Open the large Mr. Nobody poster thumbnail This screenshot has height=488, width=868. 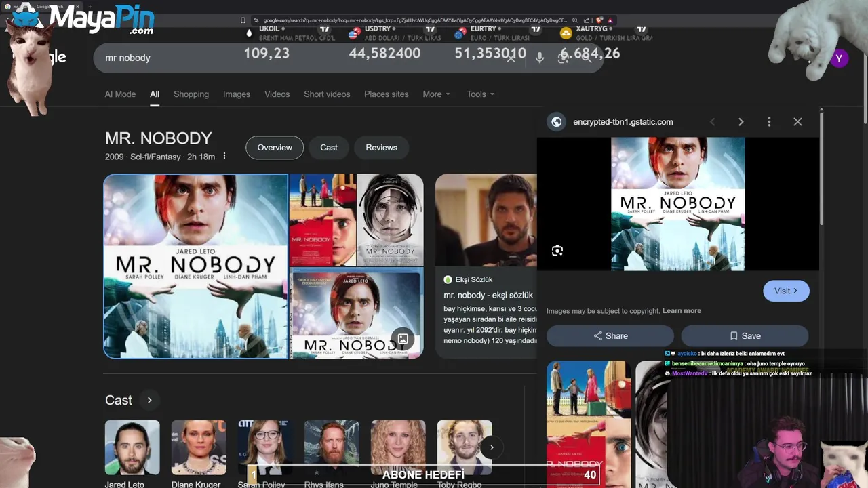(195, 266)
